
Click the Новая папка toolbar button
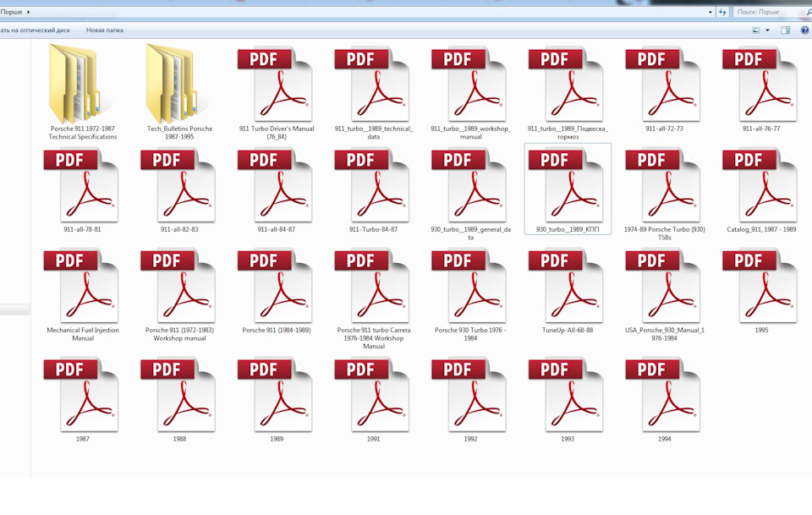tap(105, 30)
